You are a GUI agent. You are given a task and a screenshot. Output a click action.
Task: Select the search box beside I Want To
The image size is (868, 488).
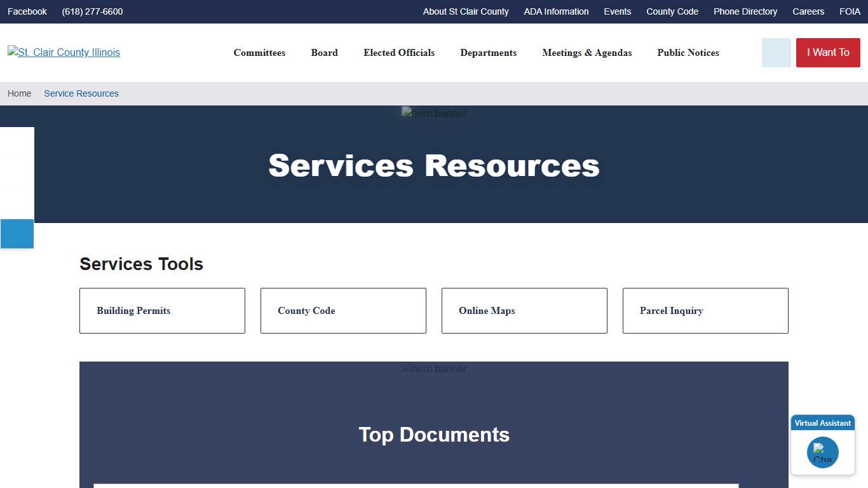[x=775, y=53]
